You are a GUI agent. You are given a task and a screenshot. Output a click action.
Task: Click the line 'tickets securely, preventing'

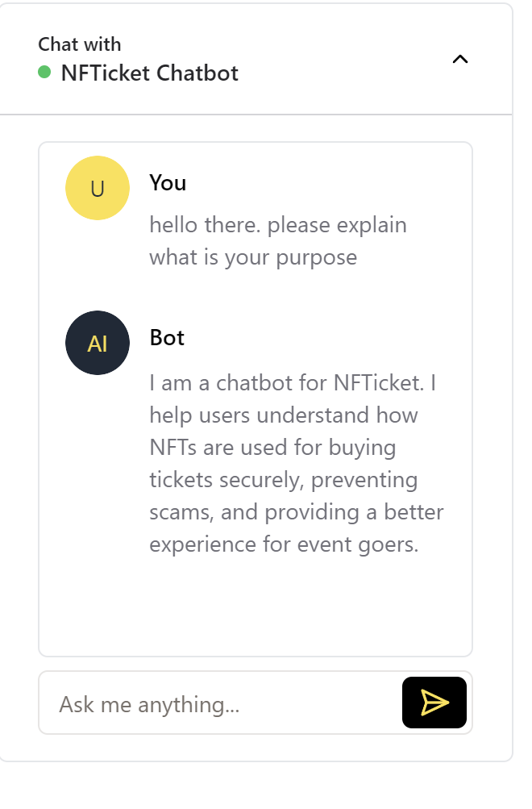[283, 480]
